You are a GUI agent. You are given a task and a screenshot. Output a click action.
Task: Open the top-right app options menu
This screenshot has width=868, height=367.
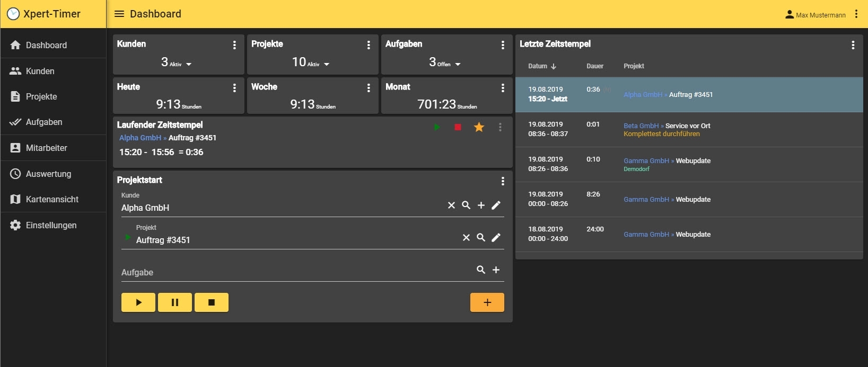(856, 14)
